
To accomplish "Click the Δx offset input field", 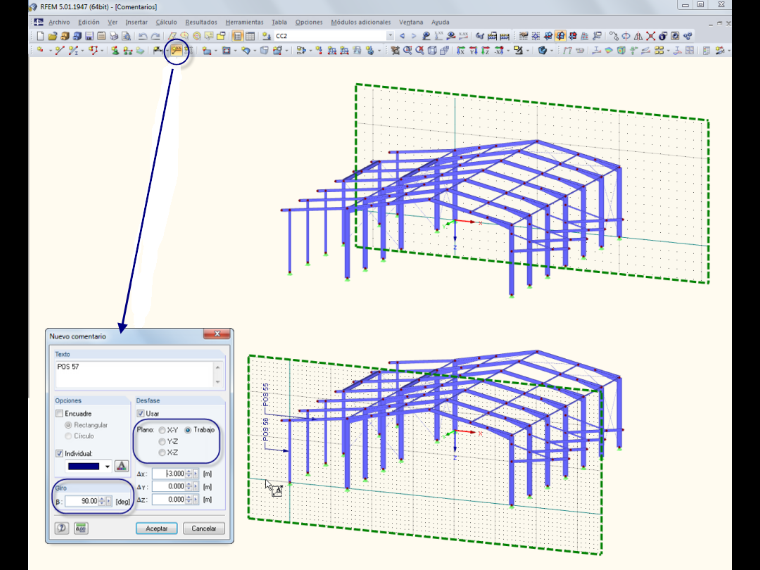I will 169,474.
